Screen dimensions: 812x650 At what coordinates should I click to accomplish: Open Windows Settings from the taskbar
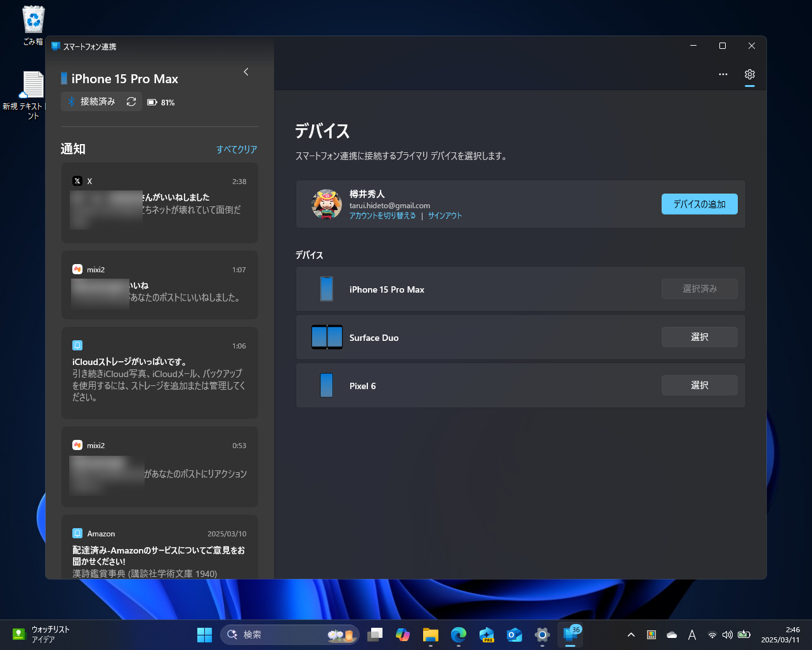(542, 635)
